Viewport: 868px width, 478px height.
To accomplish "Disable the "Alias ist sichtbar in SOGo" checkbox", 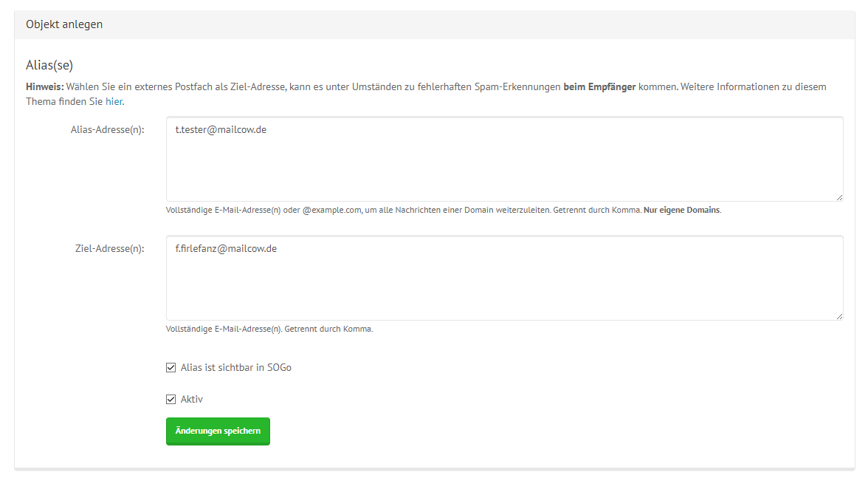I will tap(171, 366).
